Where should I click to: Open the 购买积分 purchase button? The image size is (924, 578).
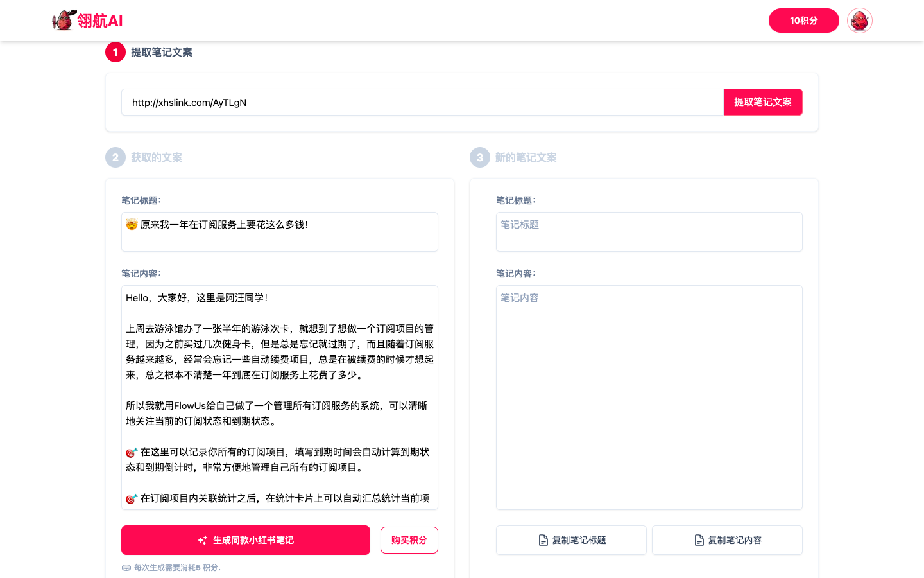tap(409, 540)
